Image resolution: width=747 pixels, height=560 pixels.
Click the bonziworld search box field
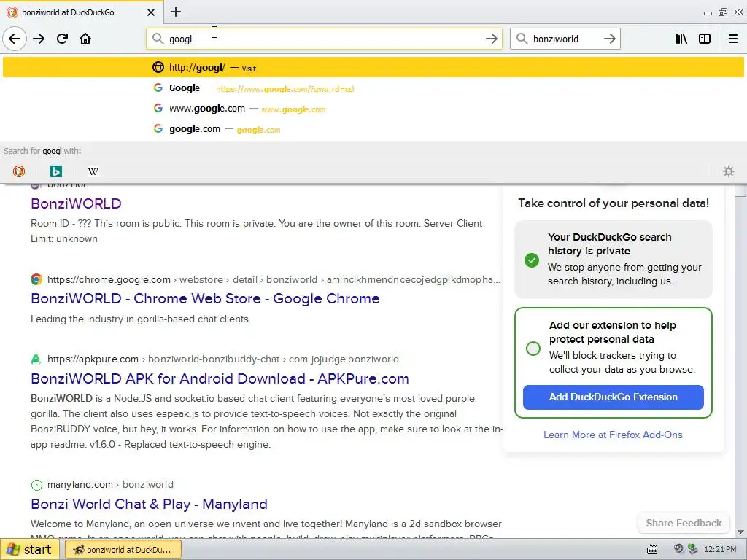(x=565, y=39)
